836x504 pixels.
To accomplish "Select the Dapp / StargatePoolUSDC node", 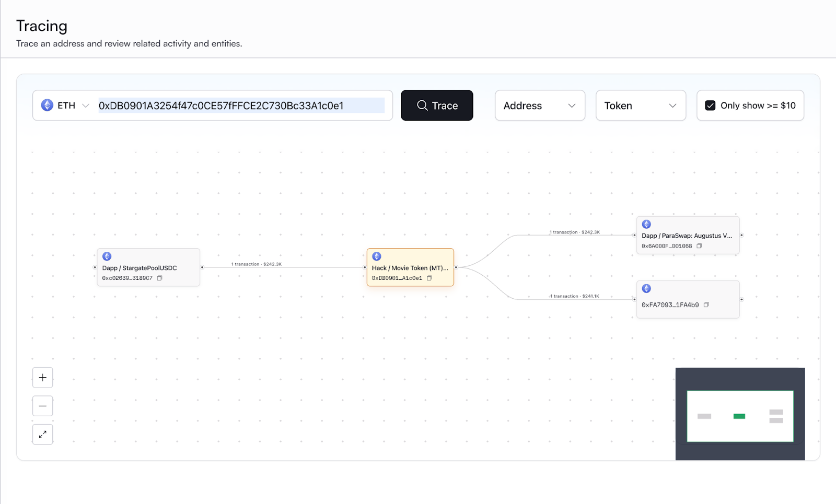I will 148,267.
